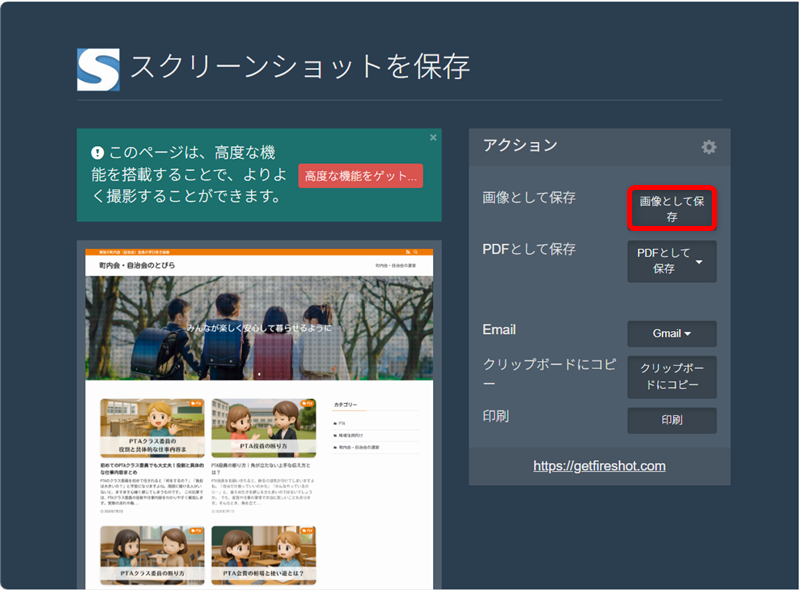
Task: Click 画像として保存 button
Action: (x=672, y=208)
